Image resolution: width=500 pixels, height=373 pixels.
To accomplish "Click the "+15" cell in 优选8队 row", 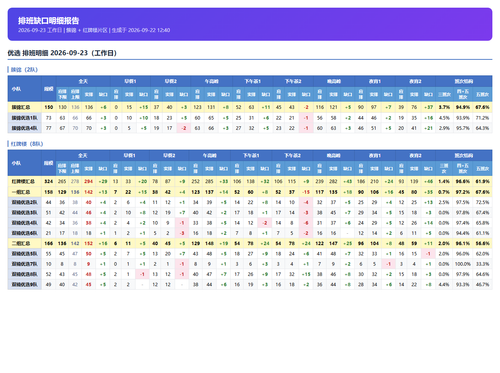I will [x=306, y=274].
